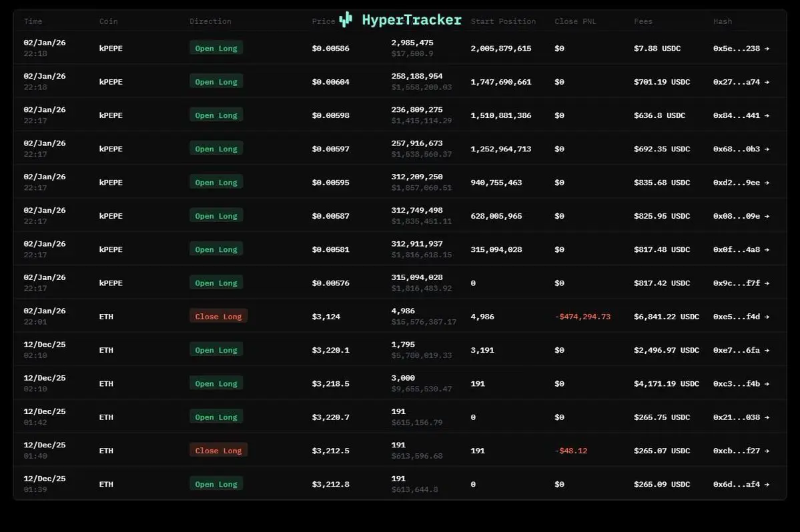Image resolution: width=800 pixels, height=532 pixels.
Task: Click Open Long badge at $0.00586
Action: pyautogui.click(x=216, y=48)
